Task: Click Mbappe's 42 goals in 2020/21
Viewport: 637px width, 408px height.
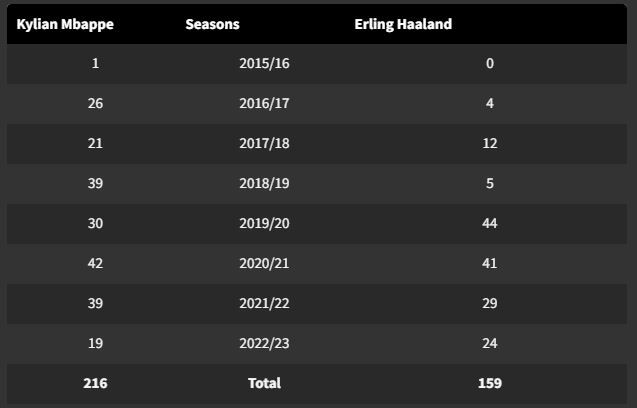Action: 95,263
